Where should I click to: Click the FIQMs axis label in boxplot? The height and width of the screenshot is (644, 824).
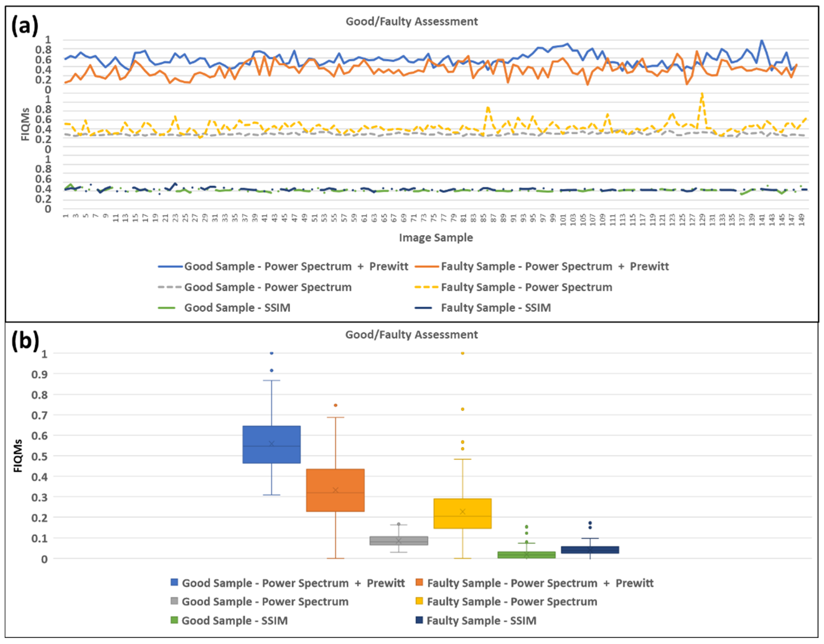pos(18,456)
